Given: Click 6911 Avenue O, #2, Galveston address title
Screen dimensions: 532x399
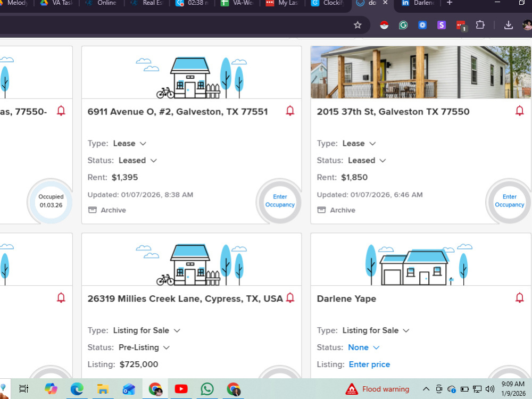Looking at the screenshot, I should [178, 112].
